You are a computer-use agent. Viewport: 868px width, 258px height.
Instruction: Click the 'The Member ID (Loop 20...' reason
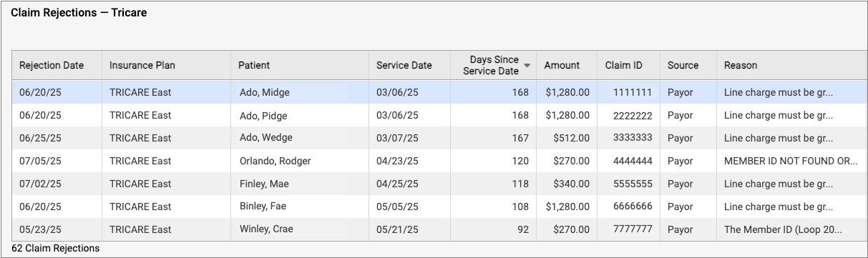[783, 229]
